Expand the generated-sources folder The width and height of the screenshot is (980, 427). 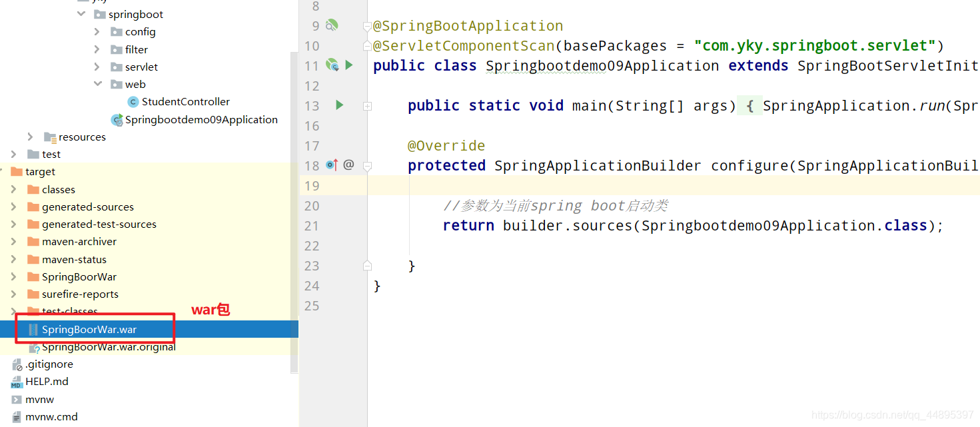14,207
